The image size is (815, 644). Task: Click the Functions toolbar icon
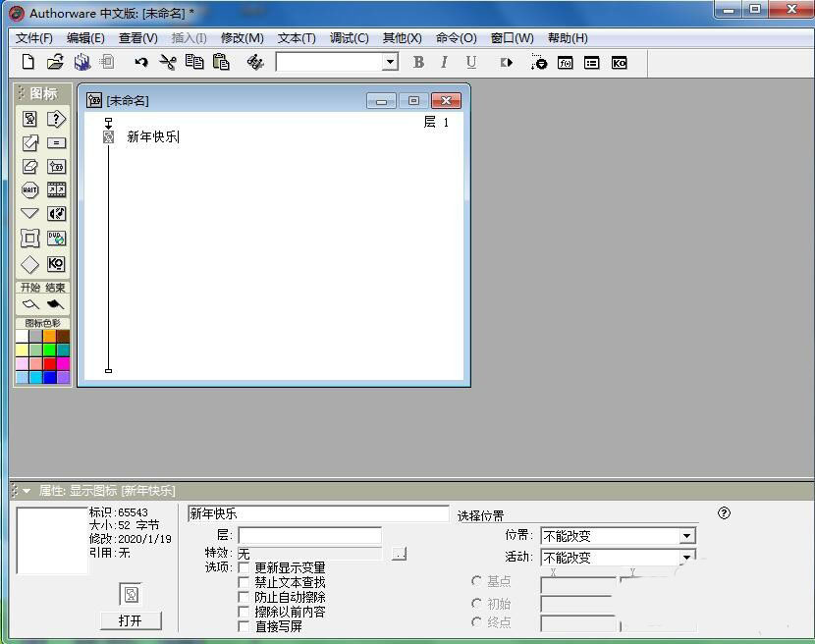(x=566, y=62)
